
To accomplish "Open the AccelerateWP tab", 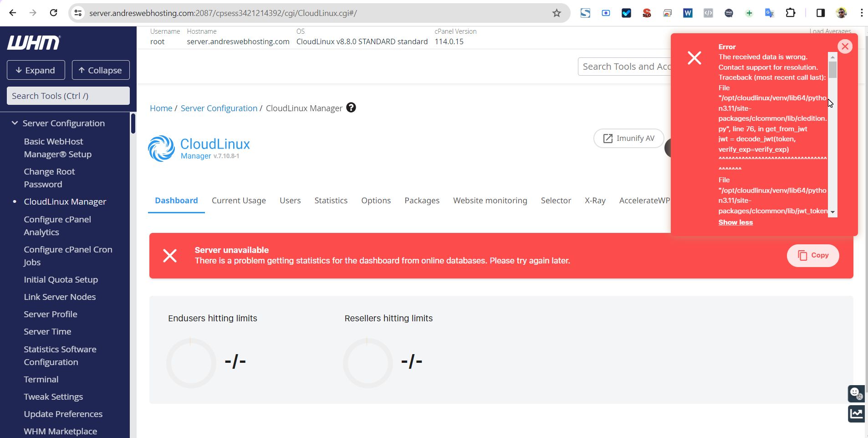I will tap(644, 201).
